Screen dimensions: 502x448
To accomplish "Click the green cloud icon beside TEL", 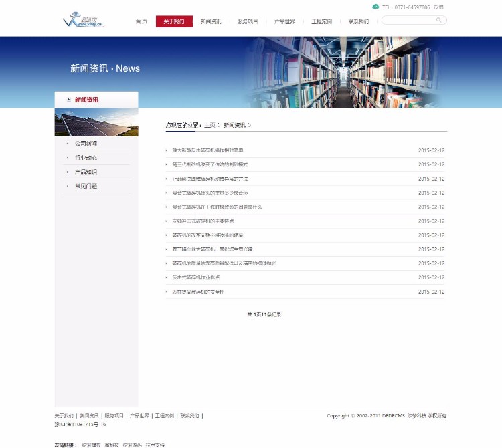I will pyautogui.click(x=375, y=7).
